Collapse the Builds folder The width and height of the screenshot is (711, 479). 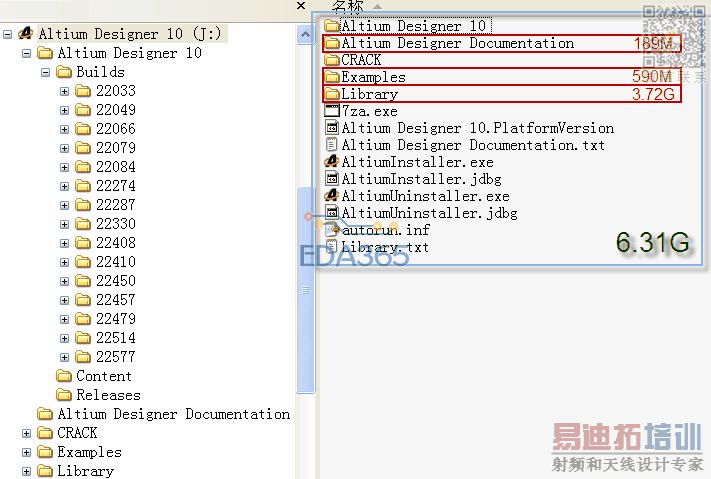45,73
